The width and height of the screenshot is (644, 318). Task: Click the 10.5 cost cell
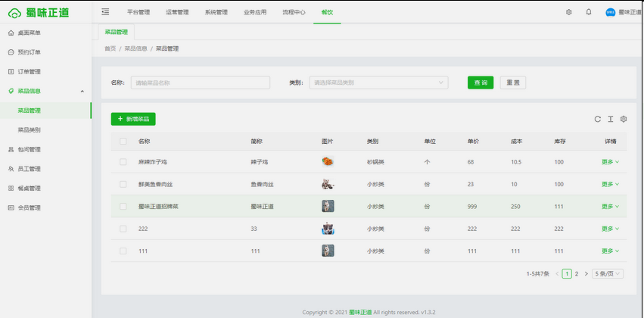point(516,162)
